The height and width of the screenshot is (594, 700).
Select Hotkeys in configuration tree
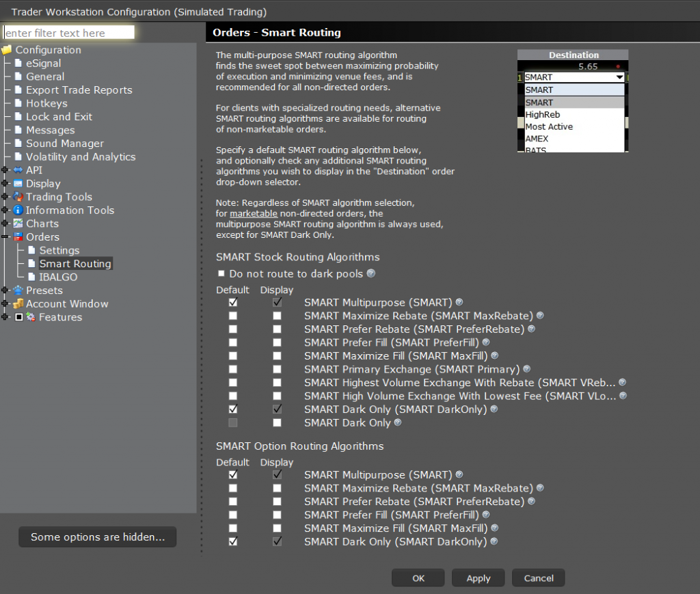click(x=47, y=103)
